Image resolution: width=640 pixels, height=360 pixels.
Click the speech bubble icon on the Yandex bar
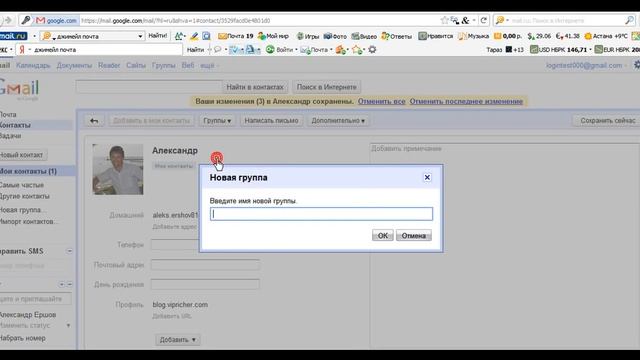tap(218, 50)
